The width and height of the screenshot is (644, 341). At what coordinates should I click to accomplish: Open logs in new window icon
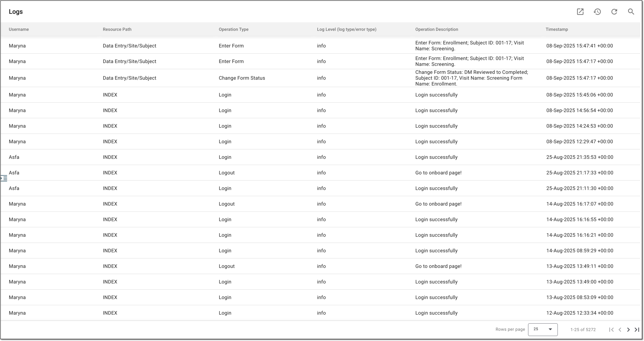pyautogui.click(x=580, y=12)
